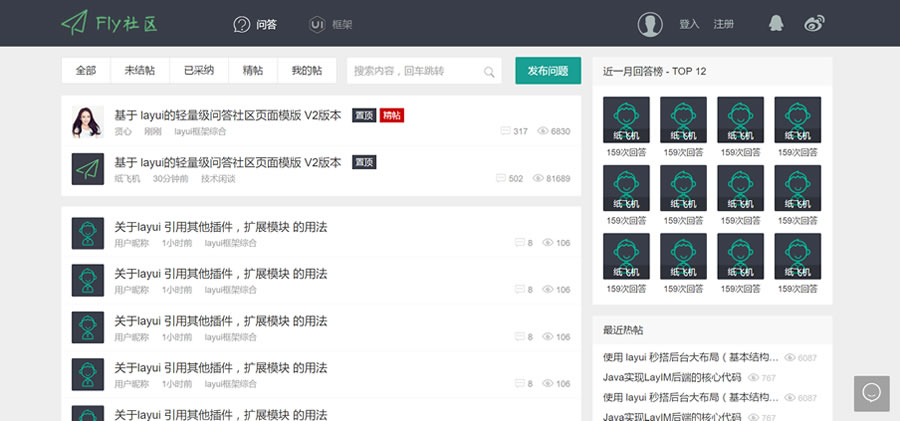Click the Fly社区 paper plane logo

point(74,22)
